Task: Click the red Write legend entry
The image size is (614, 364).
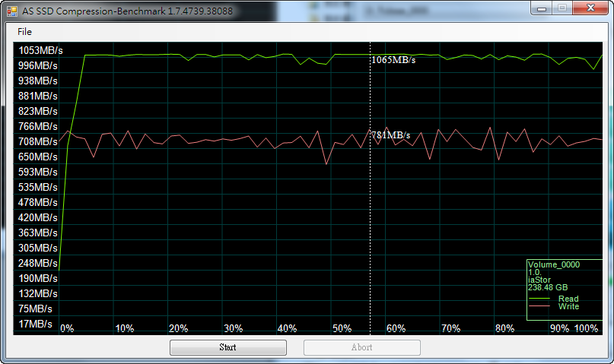Action: click(568, 306)
